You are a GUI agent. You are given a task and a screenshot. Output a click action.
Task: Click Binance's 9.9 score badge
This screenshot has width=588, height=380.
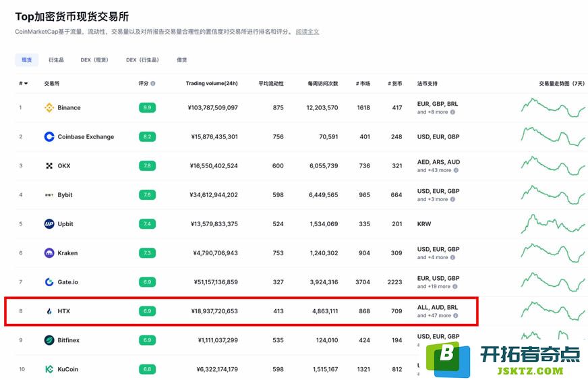[x=147, y=108]
